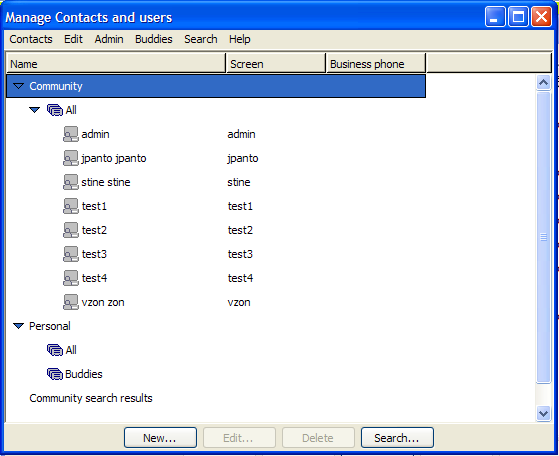Viewport: 559px width, 456px height.
Task: Collapse the Personal tree node
Action: [18, 326]
